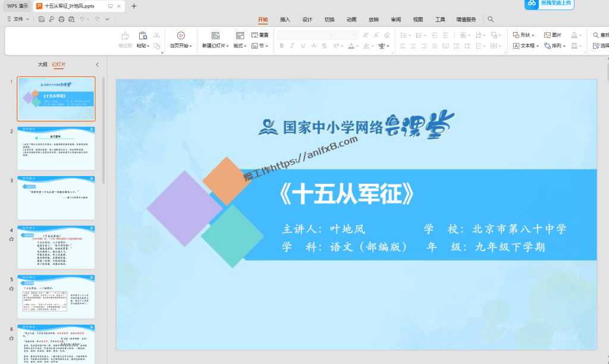Image resolution: width=609 pixels, height=364 pixels.
Task: Insert a picture using 图片 icon
Action: click(x=553, y=35)
